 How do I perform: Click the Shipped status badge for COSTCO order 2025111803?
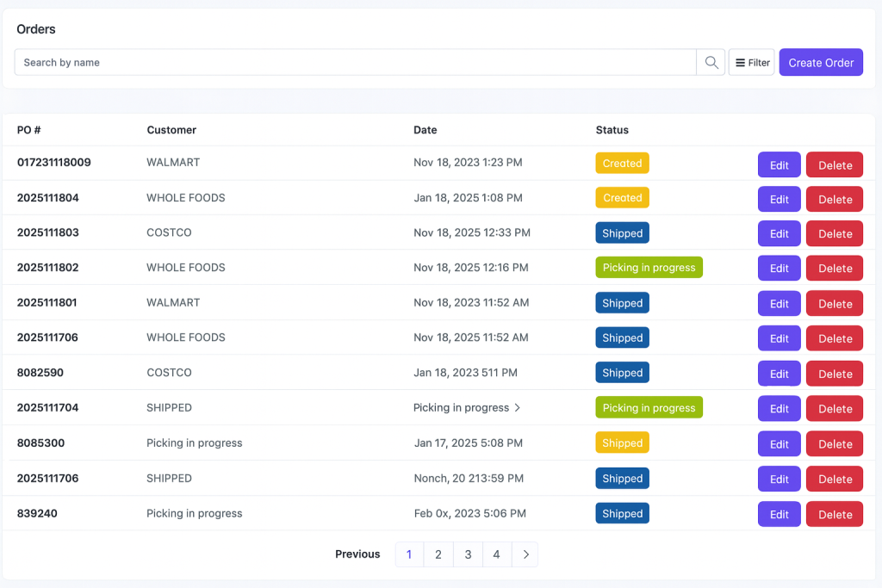(622, 232)
